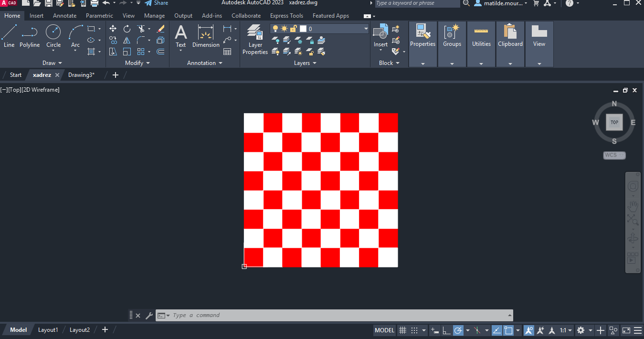
Task: Select the Polyline tool
Action: pyautogui.click(x=30, y=36)
